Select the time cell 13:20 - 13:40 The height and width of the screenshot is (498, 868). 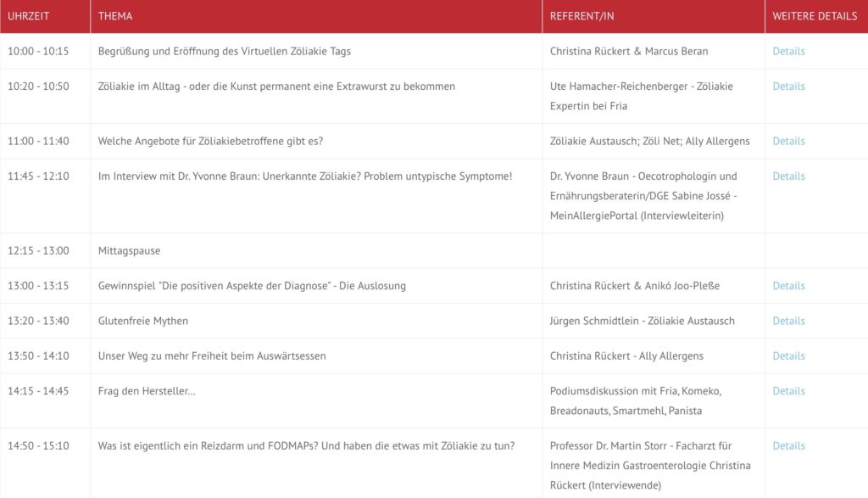(x=38, y=320)
